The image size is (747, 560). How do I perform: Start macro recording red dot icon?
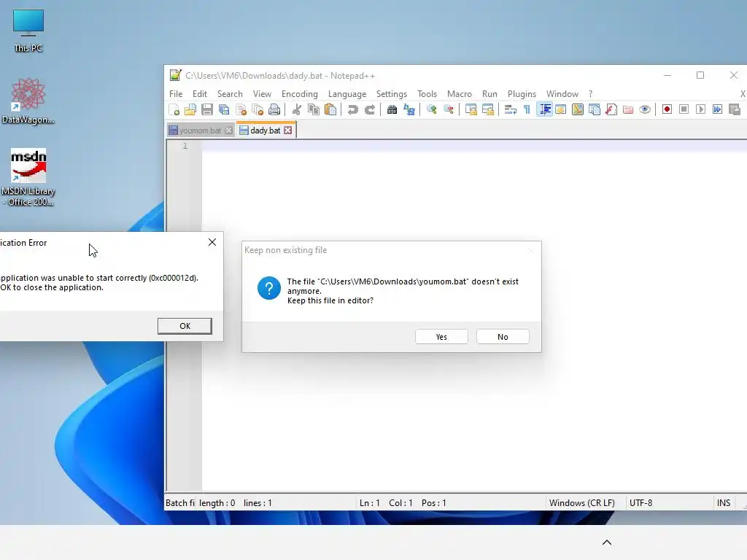(667, 109)
